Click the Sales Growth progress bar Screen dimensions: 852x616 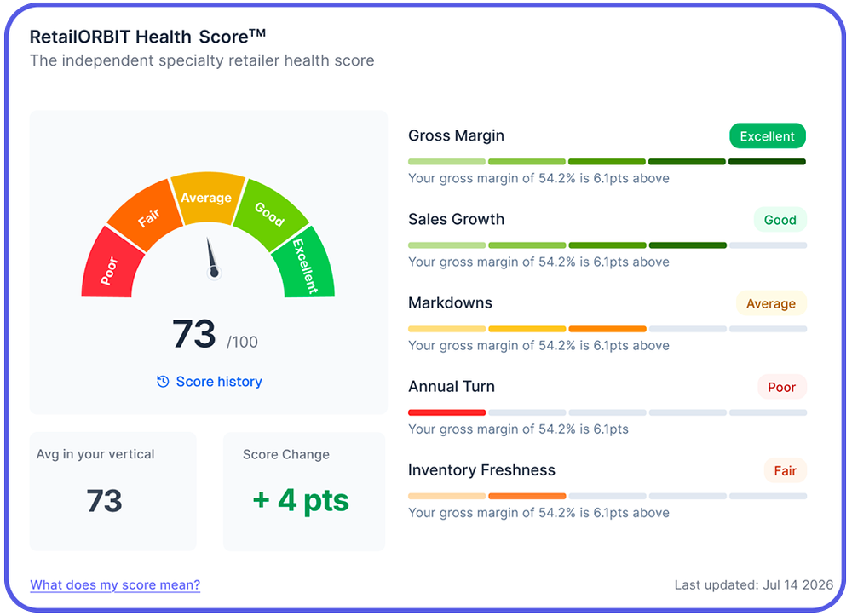(607, 245)
